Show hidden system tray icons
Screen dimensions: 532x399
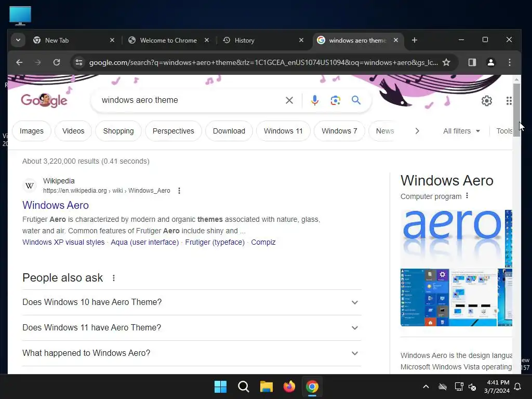coord(426,387)
